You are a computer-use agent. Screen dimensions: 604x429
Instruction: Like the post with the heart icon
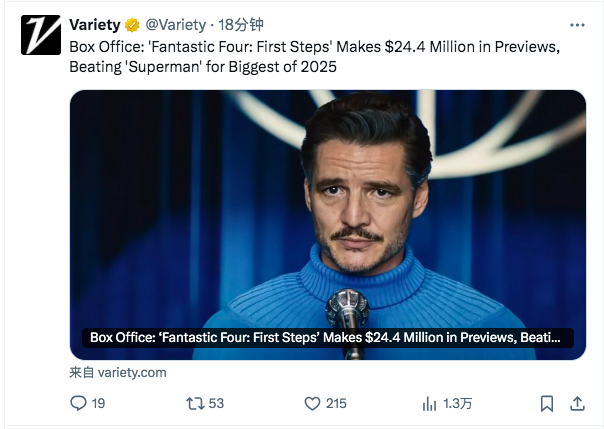pyautogui.click(x=312, y=404)
